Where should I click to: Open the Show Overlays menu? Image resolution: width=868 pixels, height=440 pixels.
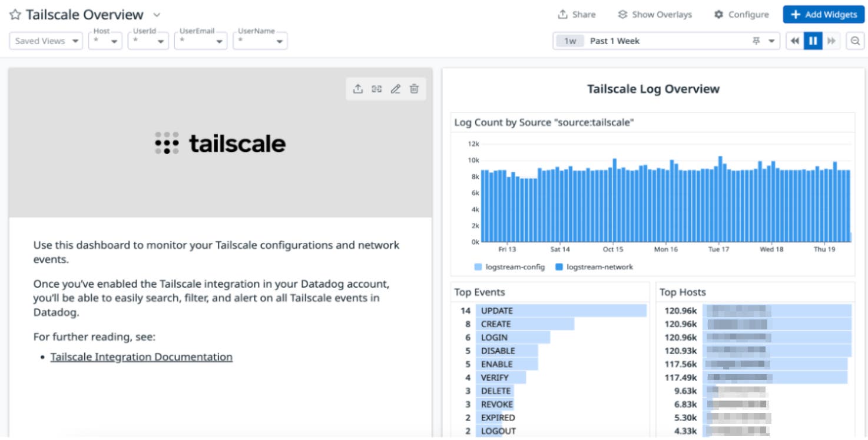[x=654, y=14]
